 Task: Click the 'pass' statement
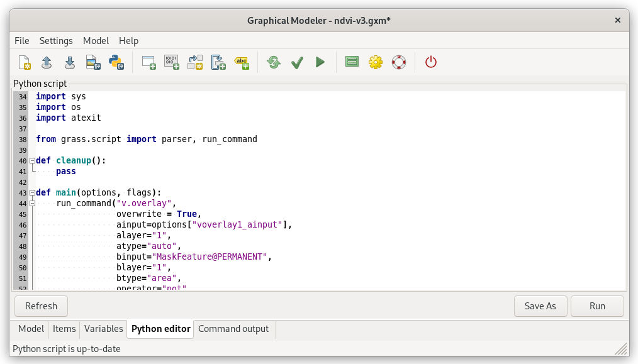[x=66, y=171]
